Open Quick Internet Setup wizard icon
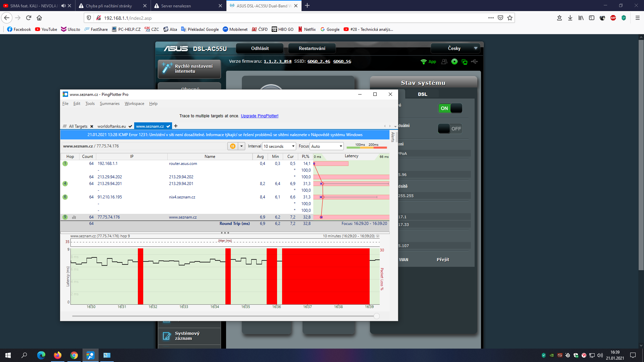Viewport: 644px width, 362px height. point(167,68)
